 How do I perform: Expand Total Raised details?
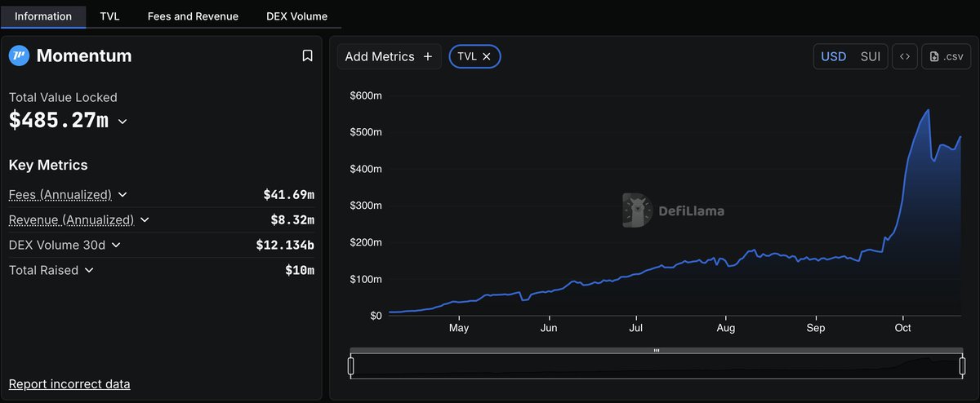point(89,269)
